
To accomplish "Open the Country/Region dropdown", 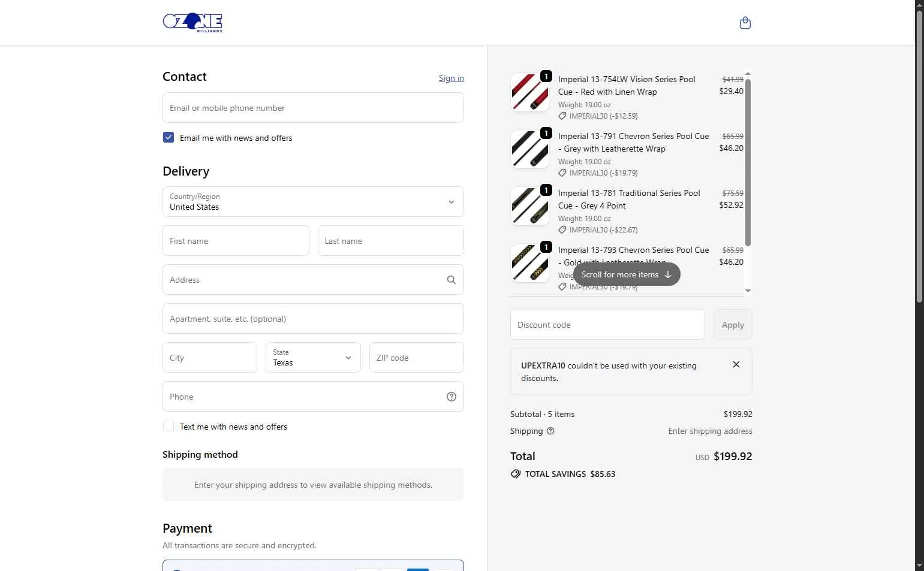I will pyautogui.click(x=313, y=202).
